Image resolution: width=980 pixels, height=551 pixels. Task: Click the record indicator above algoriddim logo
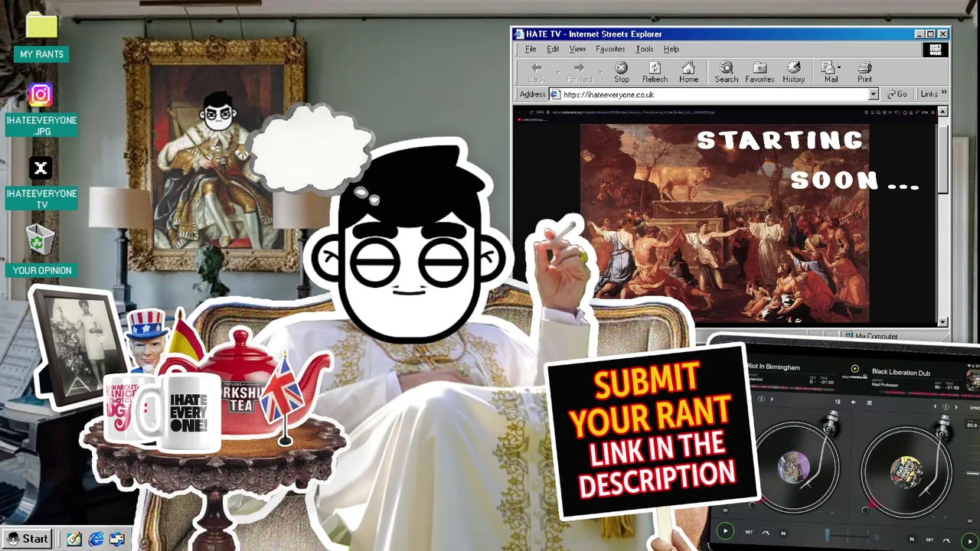click(x=854, y=369)
